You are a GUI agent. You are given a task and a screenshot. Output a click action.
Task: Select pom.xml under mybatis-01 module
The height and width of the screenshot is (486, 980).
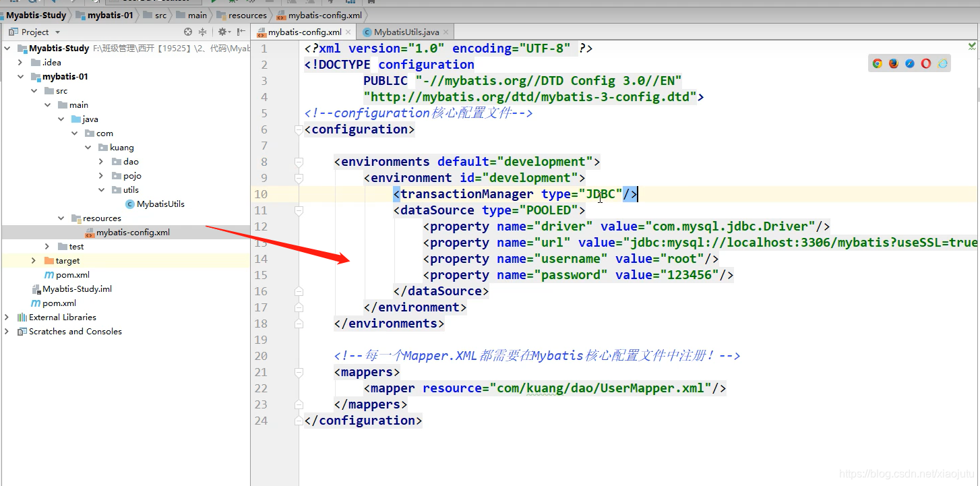67,274
